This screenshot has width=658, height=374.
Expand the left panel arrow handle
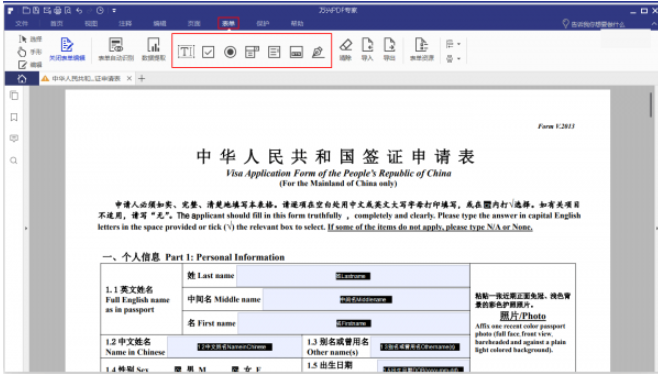point(26,228)
